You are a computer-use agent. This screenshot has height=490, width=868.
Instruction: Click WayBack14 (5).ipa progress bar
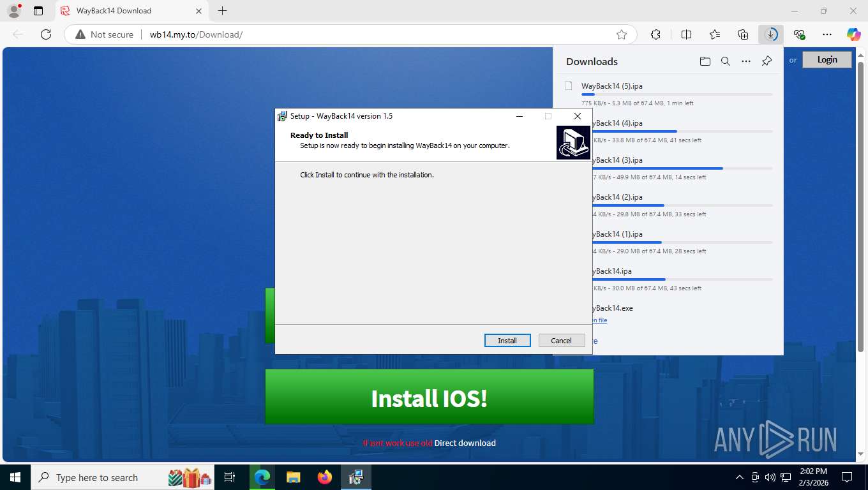677,94
